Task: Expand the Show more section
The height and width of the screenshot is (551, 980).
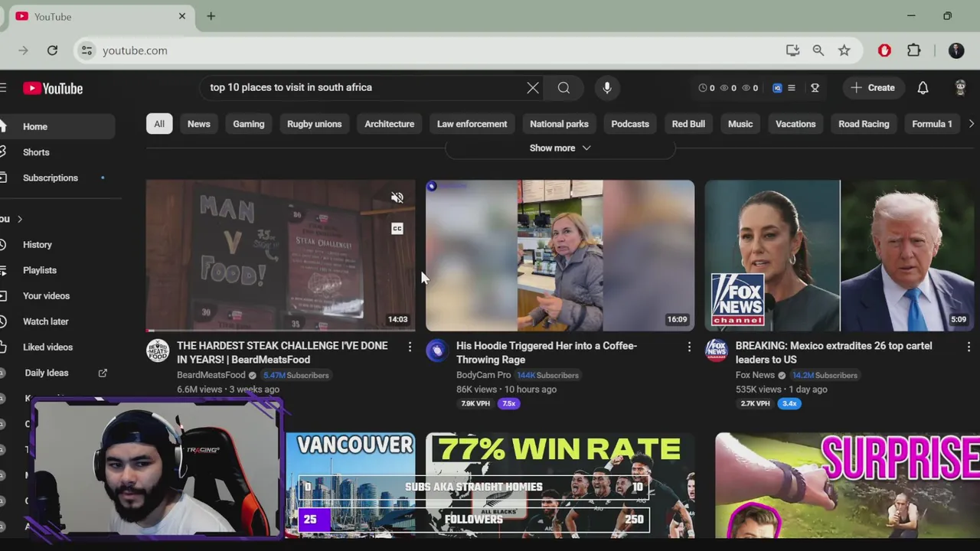Action: coord(560,148)
